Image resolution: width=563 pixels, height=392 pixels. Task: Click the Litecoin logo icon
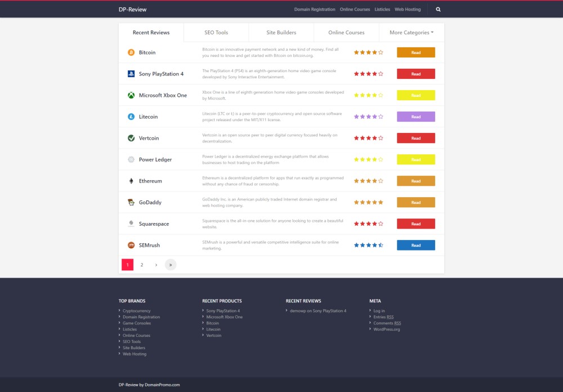(131, 117)
